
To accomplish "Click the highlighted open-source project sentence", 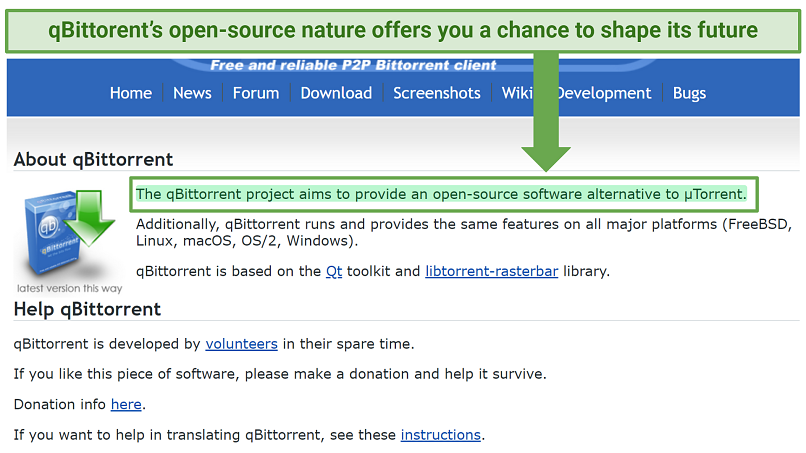I will [440, 194].
